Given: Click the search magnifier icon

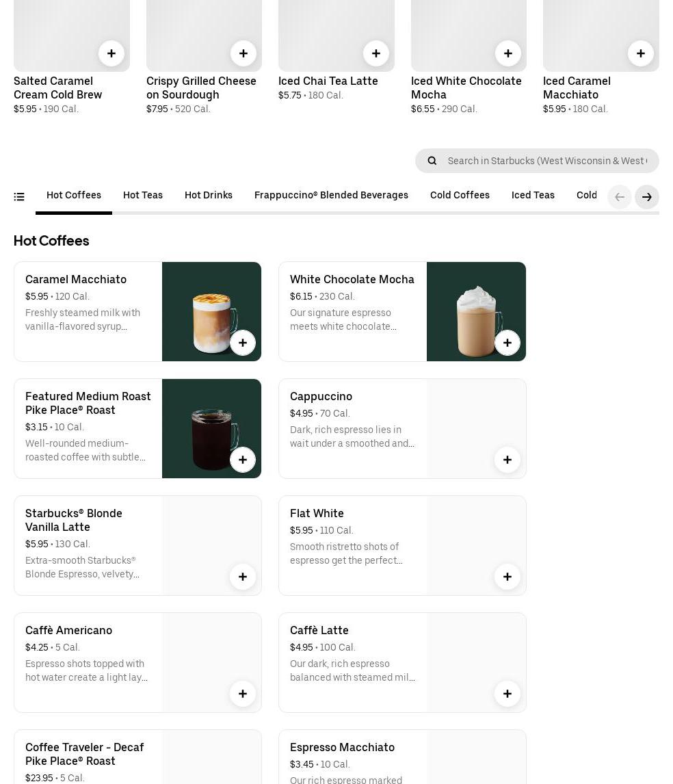Looking at the screenshot, I should pos(432,161).
